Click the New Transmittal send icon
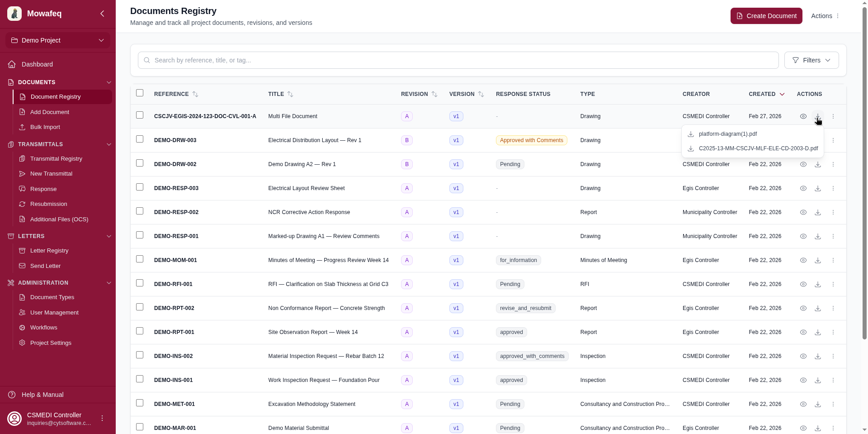Screen dimensions: 868x434 coord(22,174)
